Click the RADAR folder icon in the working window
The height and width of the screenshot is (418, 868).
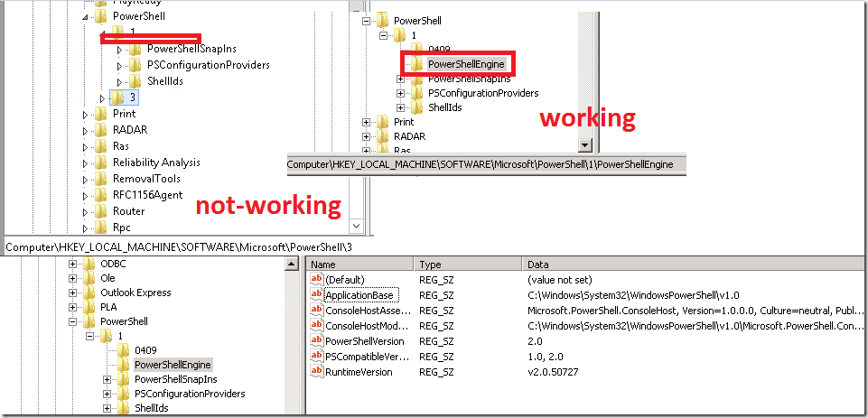click(383, 135)
